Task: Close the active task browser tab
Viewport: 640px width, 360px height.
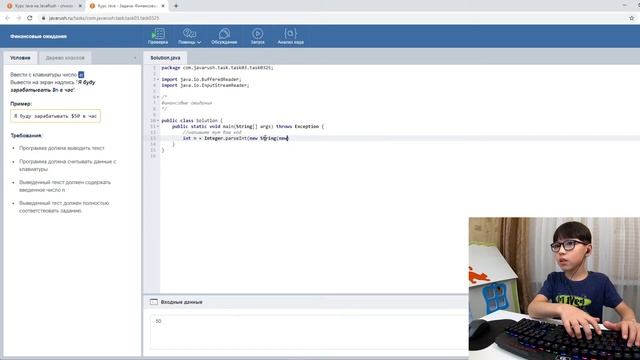Action: (163, 6)
